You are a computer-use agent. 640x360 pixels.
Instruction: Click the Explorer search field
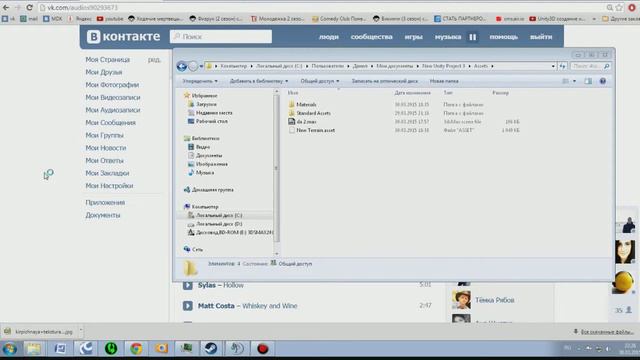coord(590,66)
